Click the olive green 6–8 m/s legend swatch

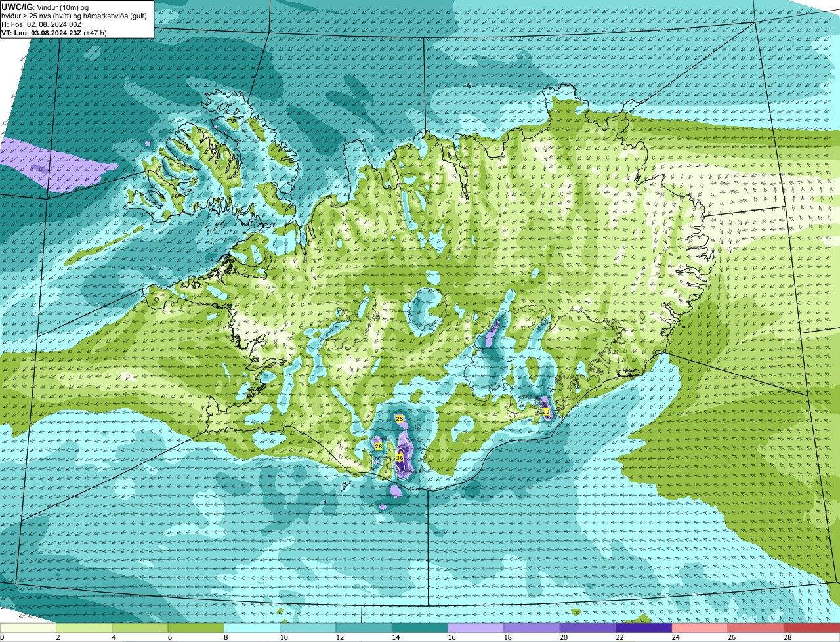pos(196,628)
